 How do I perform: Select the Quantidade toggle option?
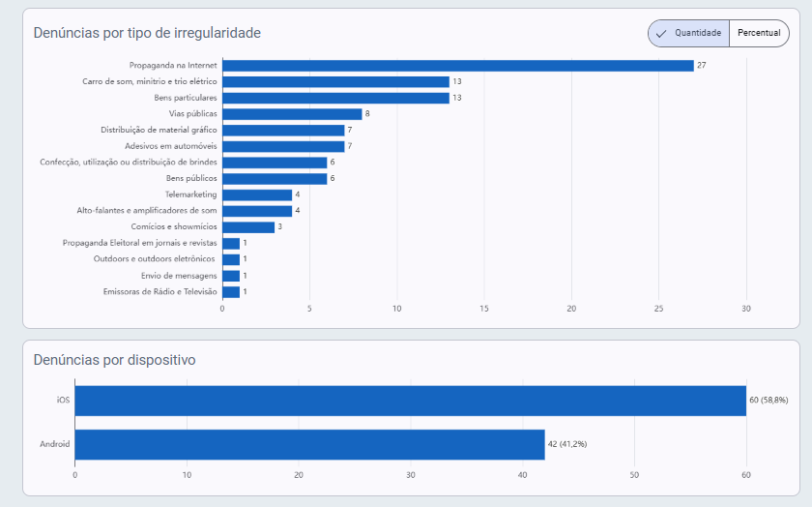688,33
